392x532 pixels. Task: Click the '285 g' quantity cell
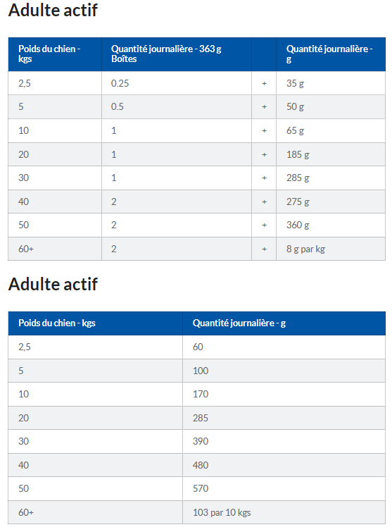[x=331, y=178]
